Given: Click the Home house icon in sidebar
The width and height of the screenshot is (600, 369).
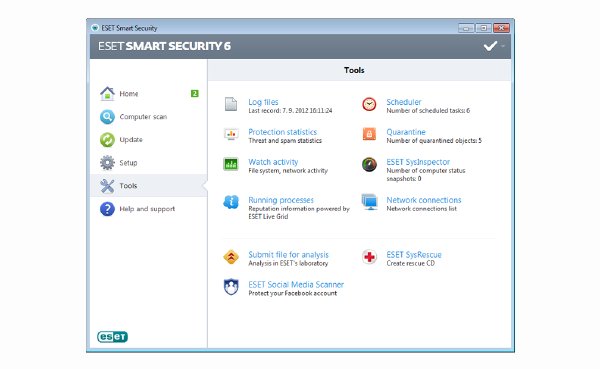Looking at the screenshot, I should tap(107, 93).
